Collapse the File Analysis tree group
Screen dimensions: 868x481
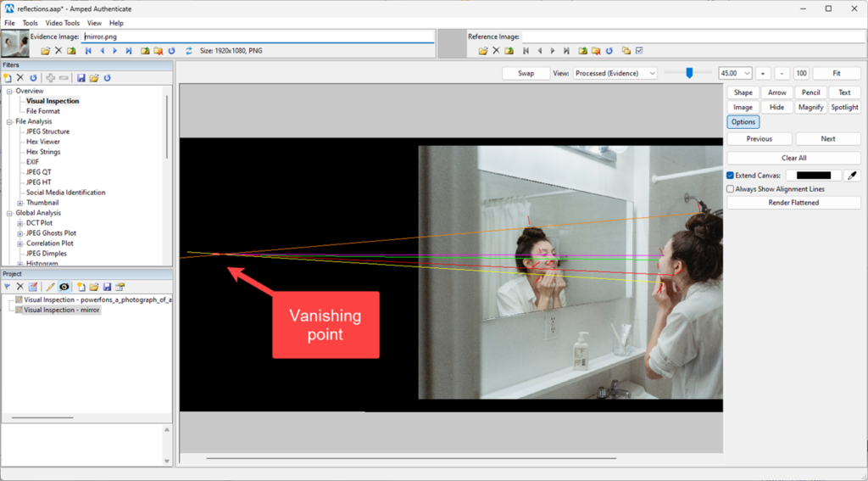[x=9, y=121]
